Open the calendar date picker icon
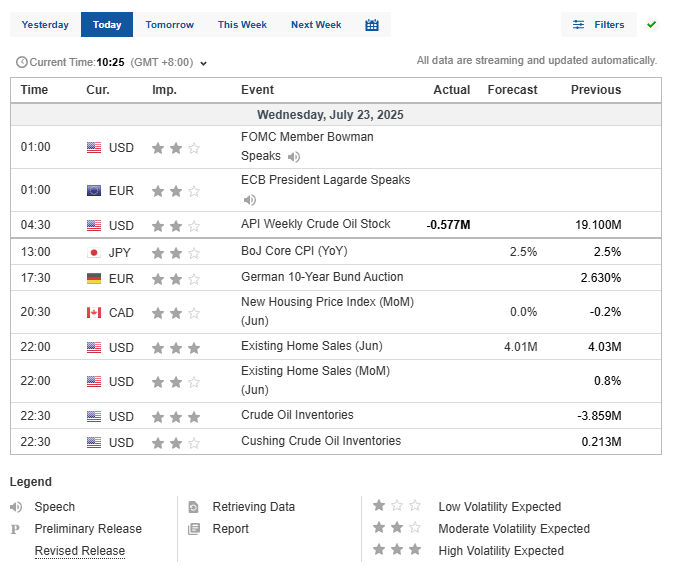This screenshot has width=674, height=575. pos(372,25)
